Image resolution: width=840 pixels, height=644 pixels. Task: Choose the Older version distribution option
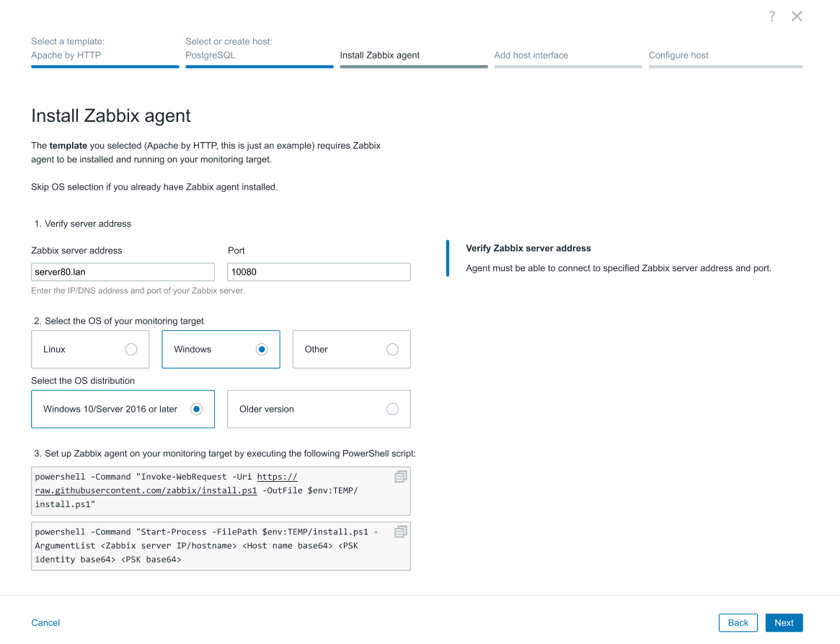[x=319, y=410]
